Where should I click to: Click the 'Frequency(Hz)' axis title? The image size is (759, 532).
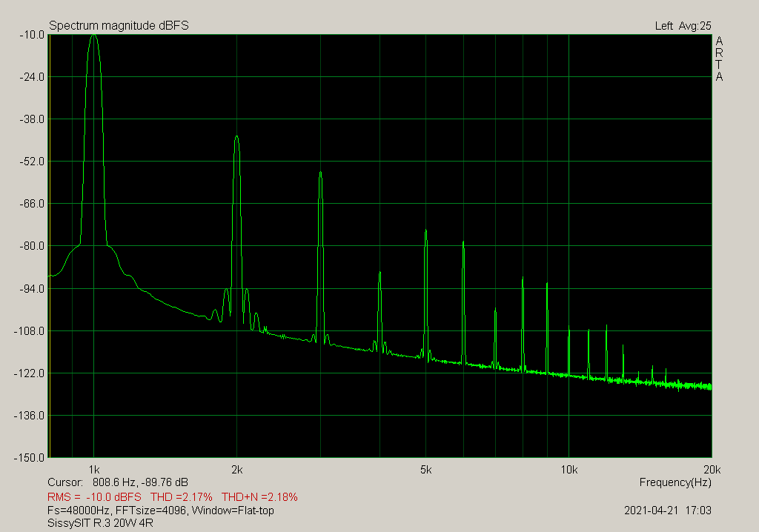point(675,482)
